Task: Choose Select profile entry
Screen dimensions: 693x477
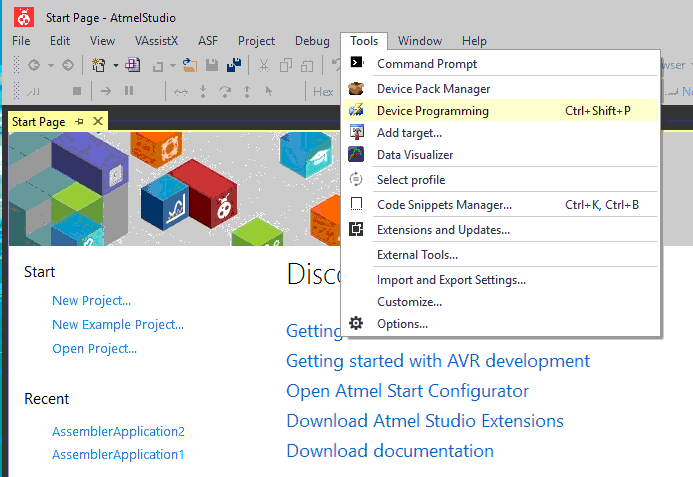Action: (500, 179)
